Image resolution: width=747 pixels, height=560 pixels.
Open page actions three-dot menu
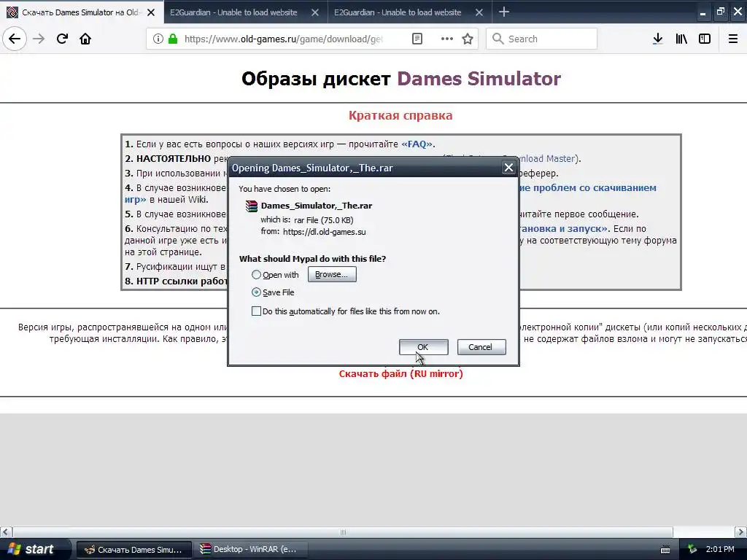pyautogui.click(x=447, y=39)
